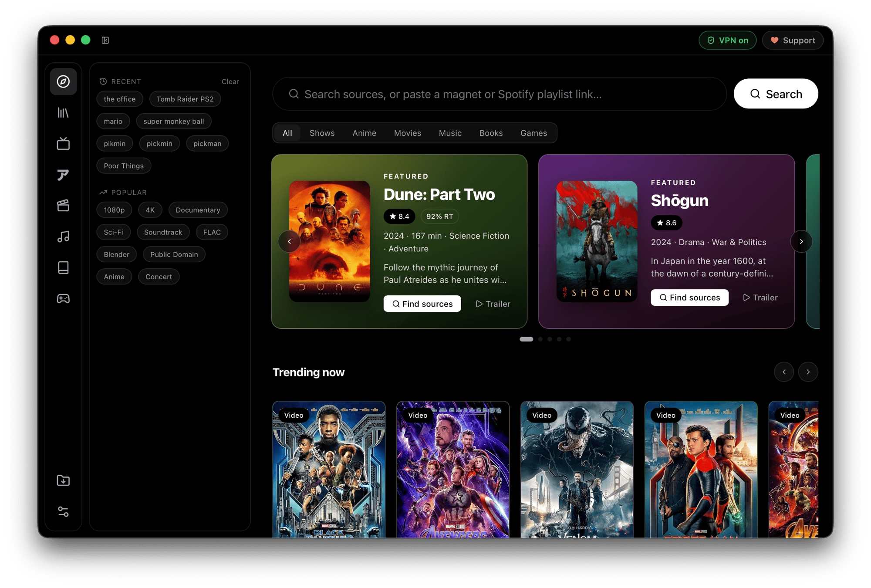Click the 'pickmin' recent chip
871x588 pixels.
coord(159,143)
